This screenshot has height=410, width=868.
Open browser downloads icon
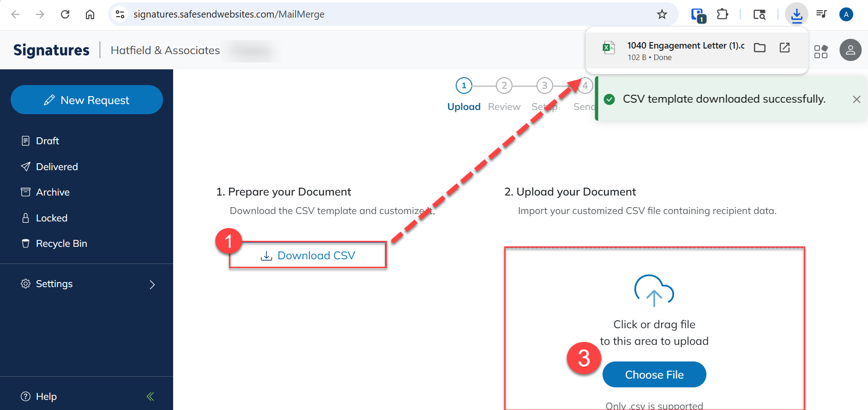pyautogui.click(x=796, y=14)
